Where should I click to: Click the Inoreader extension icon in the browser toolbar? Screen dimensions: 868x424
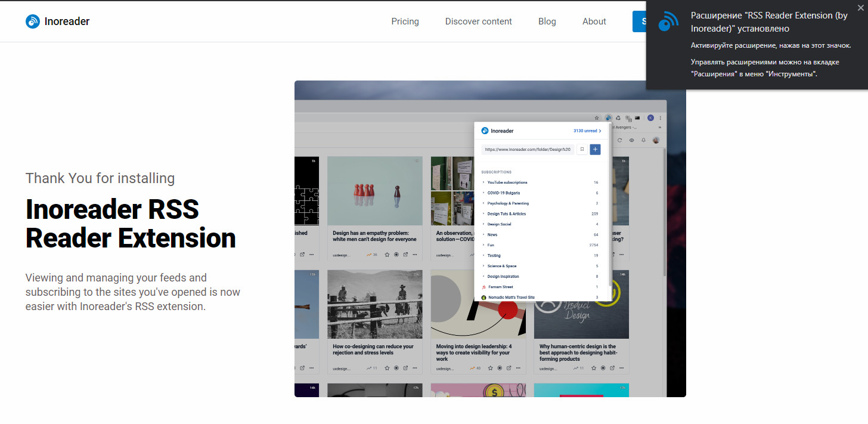[x=608, y=118]
